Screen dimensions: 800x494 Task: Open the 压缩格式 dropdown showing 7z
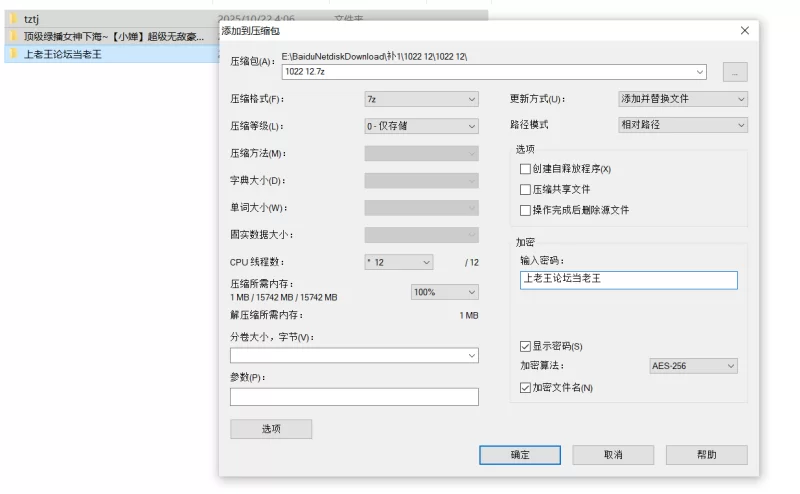[x=421, y=99]
